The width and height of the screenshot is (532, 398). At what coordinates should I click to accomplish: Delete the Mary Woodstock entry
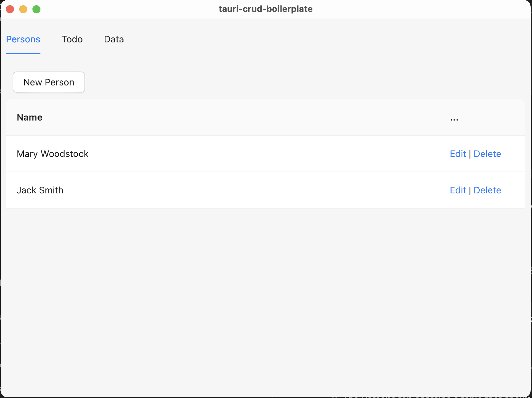487,154
